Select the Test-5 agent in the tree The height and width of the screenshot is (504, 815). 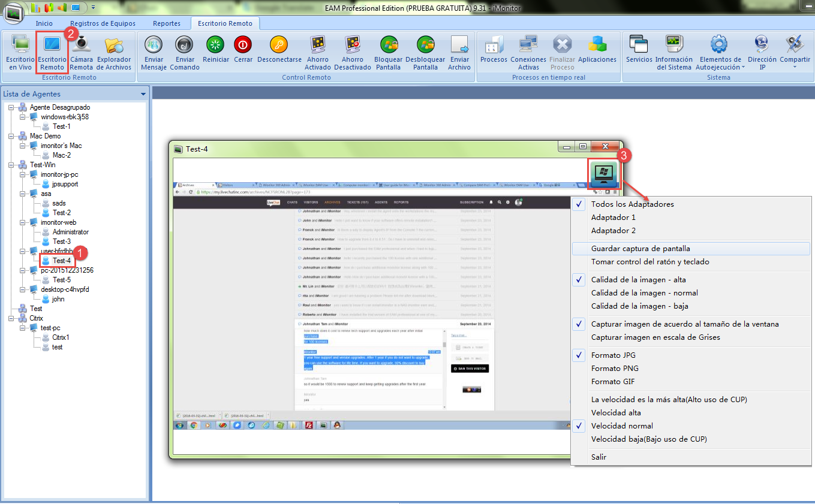coord(61,280)
